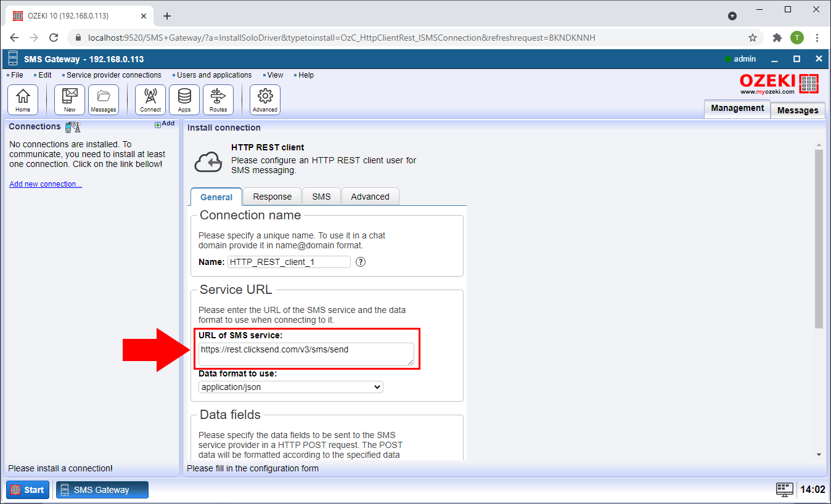Viewport: 831px width, 504px height.
Task: Open the Chrome three-dot menu
Action: click(817, 38)
